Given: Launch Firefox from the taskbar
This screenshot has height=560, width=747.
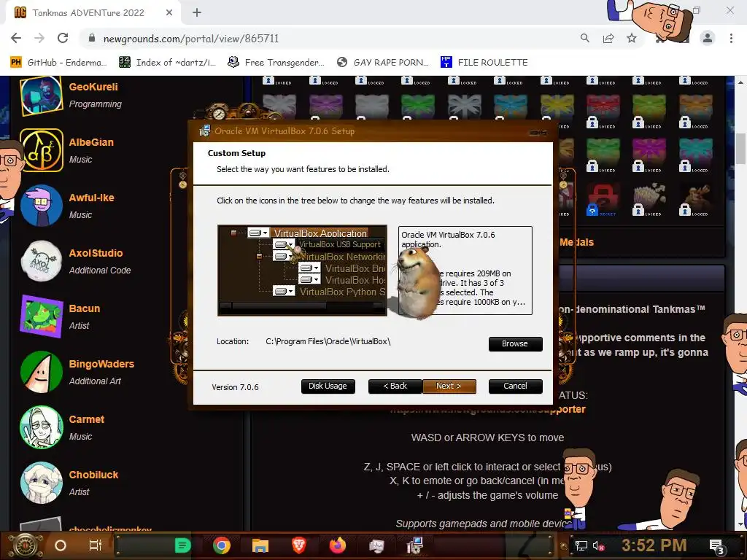Looking at the screenshot, I should pos(337,545).
